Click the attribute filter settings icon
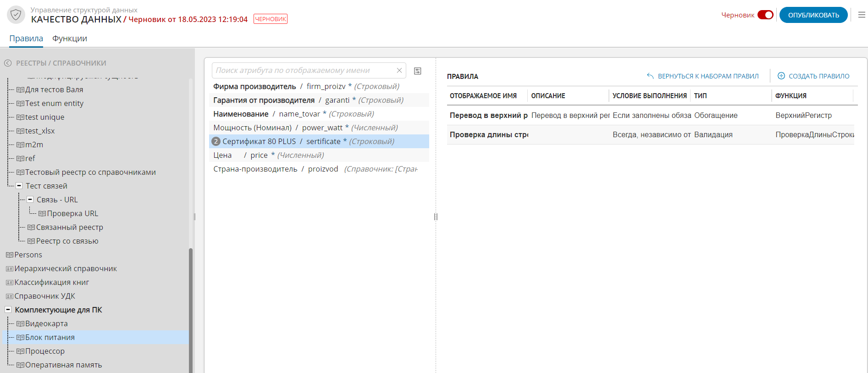 click(x=417, y=71)
